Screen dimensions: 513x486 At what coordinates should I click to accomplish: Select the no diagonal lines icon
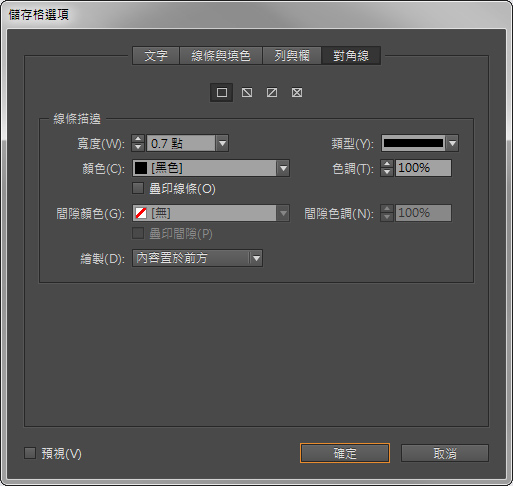(x=222, y=93)
